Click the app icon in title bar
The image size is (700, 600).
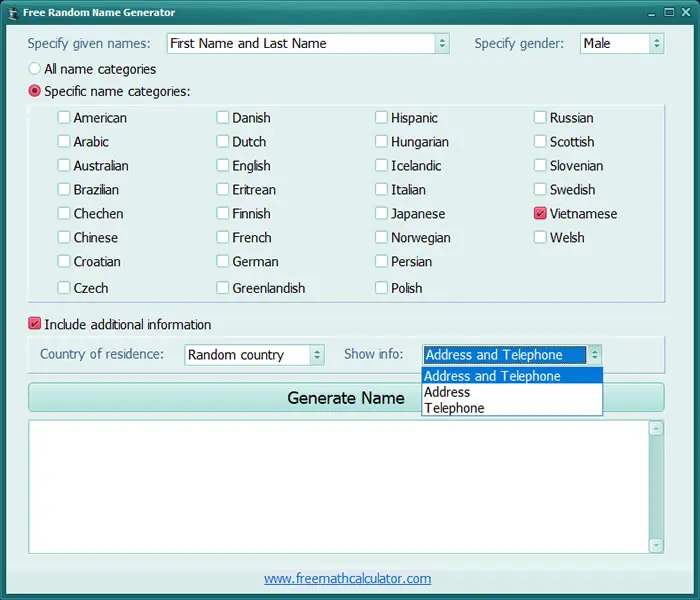point(13,13)
